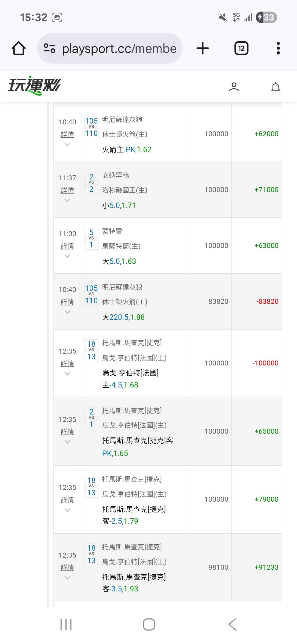The height and width of the screenshot is (644, 297).
Task: Open 詳情 for the 客-2.5 bet
Action: 67,500
